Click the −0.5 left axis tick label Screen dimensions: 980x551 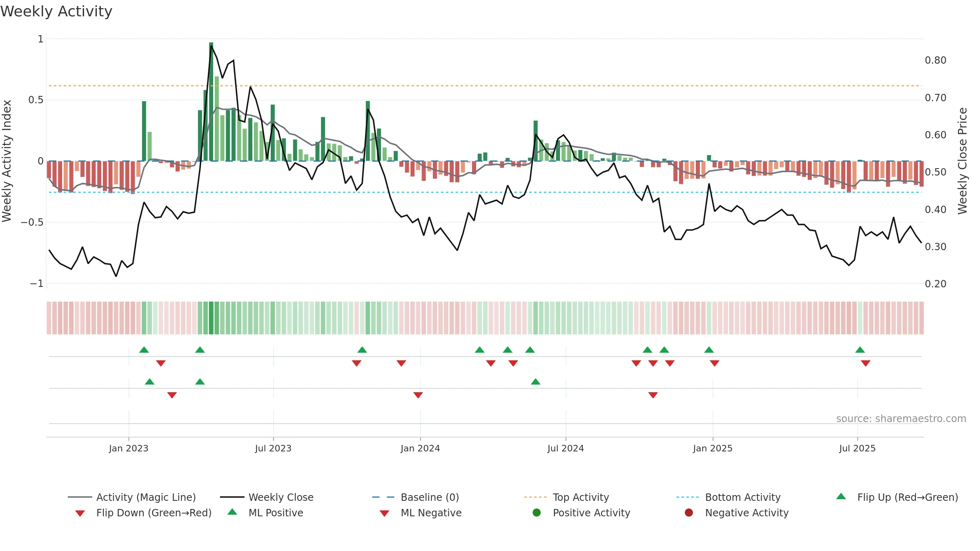(32, 222)
